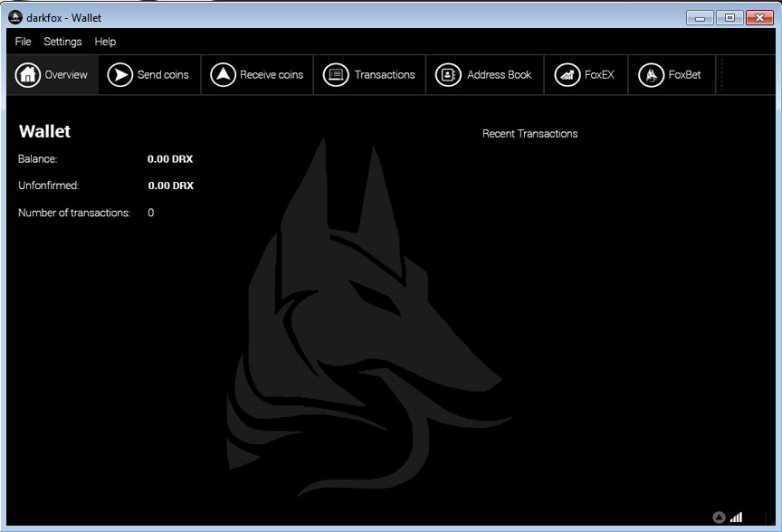
Task: Click the "Balance:" label
Action: pos(37,159)
